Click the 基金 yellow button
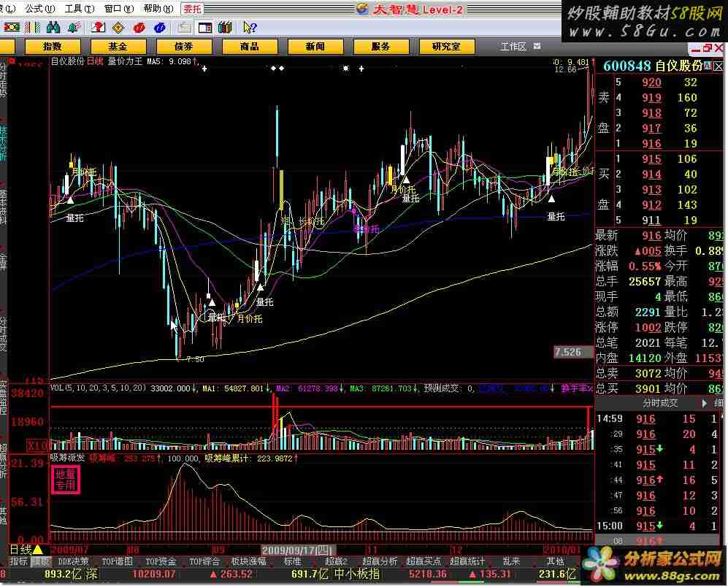The width and height of the screenshot is (728, 587). tap(118, 47)
